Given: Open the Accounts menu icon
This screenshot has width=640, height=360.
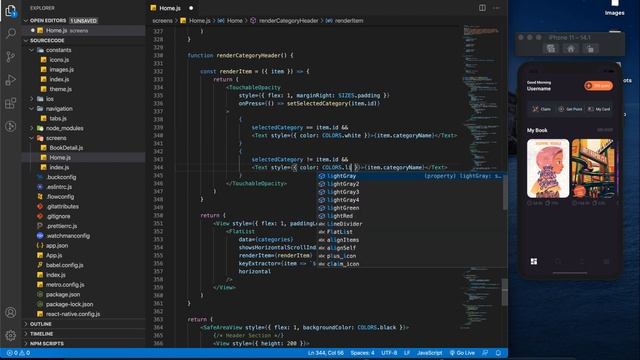Looking at the screenshot, I should 11,313.
